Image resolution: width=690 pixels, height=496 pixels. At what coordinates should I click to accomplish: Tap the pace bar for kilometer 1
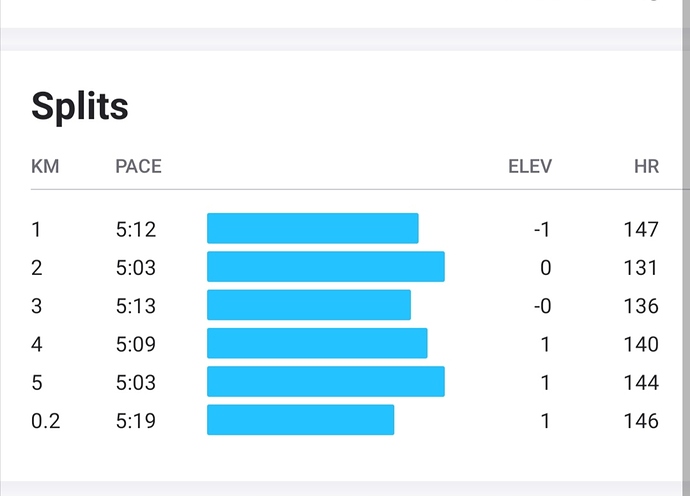pos(312,229)
